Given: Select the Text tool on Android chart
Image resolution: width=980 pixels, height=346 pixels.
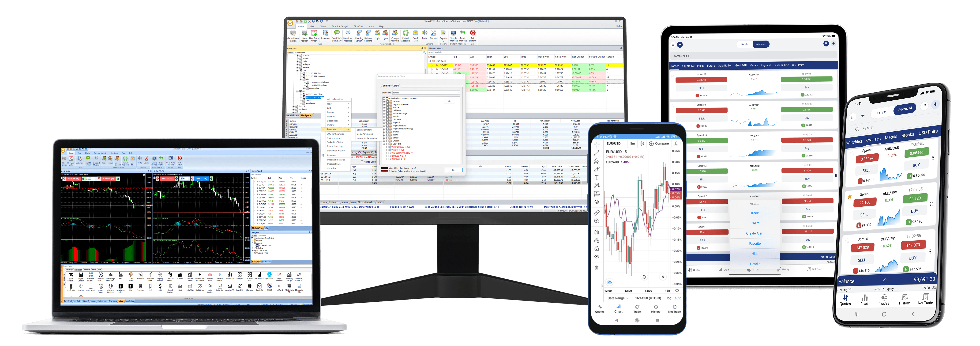Looking at the screenshot, I should click(597, 177).
